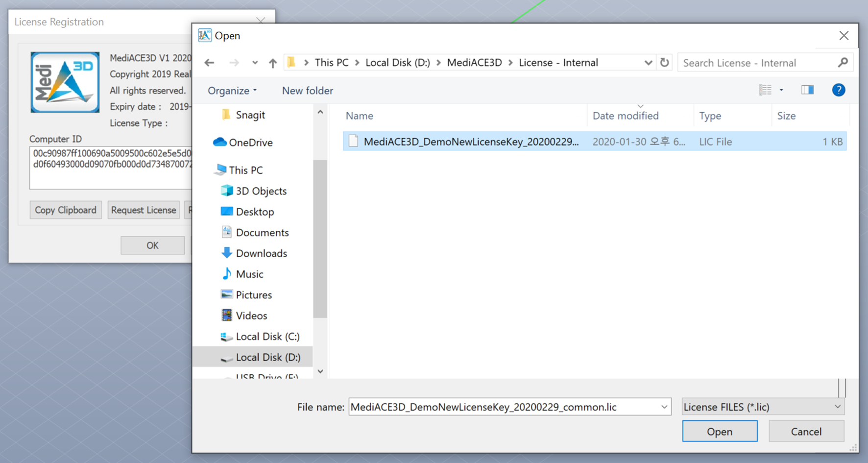Click Local Disk (D:) in address bar
868x463 pixels.
[398, 63]
